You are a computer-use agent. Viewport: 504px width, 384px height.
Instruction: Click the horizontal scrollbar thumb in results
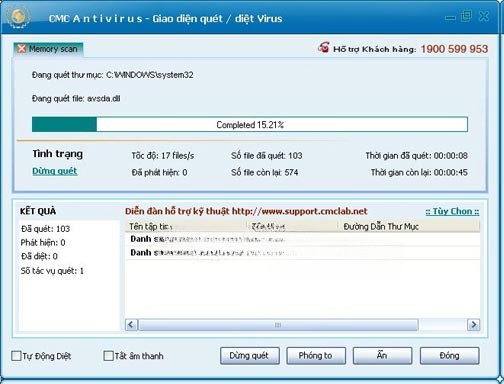pos(278,325)
